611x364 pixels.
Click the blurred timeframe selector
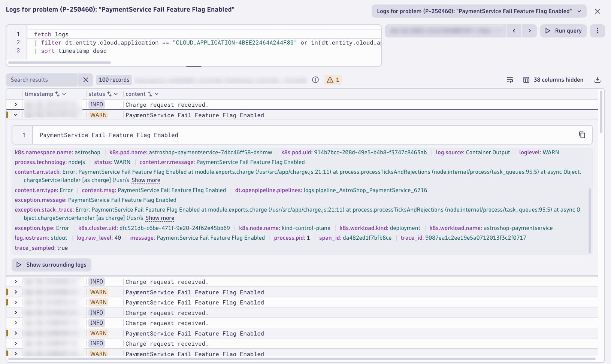pos(445,31)
